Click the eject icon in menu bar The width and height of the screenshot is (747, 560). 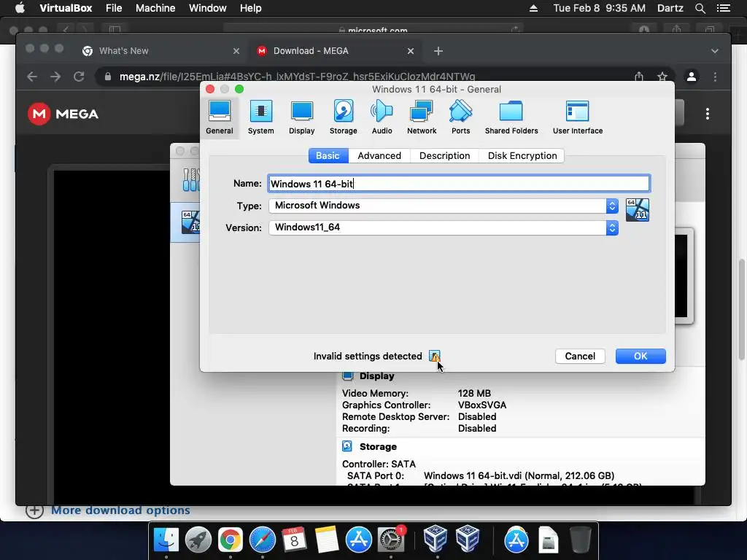pyautogui.click(x=533, y=8)
